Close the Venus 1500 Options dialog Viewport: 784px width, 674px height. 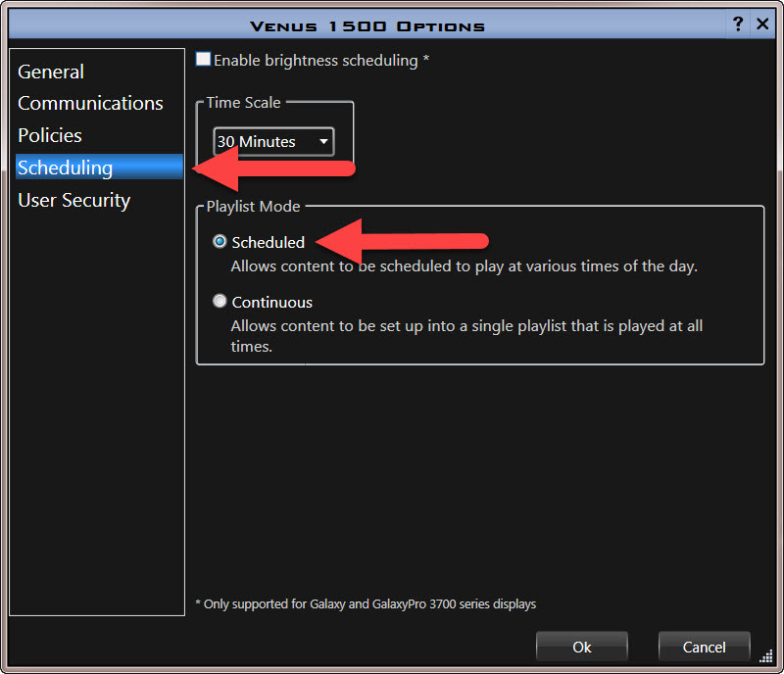click(x=762, y=24)
